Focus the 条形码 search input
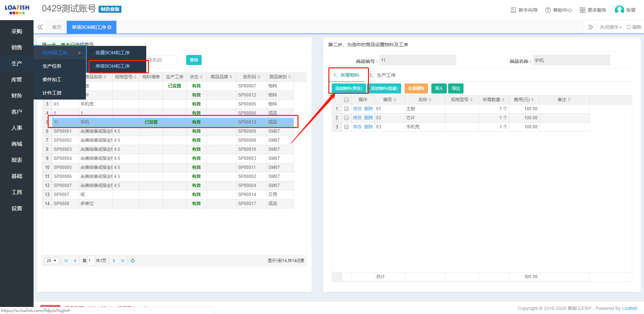 click(162, 60)
